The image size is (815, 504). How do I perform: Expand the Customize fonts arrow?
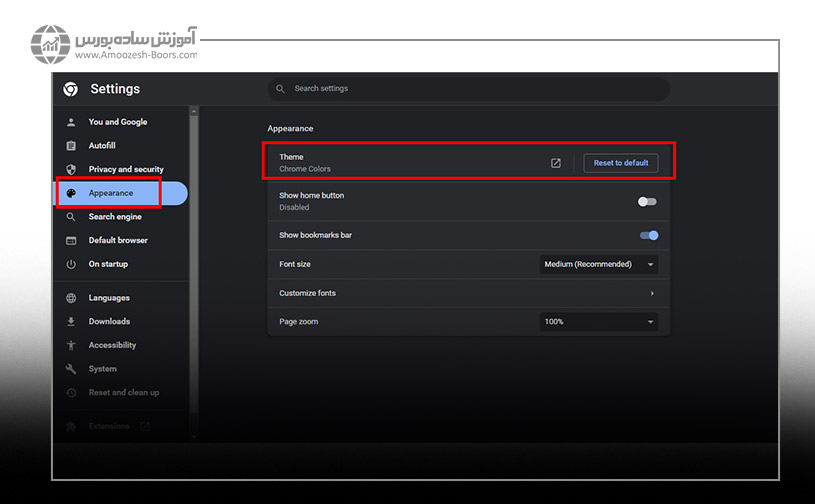point(652,293)
